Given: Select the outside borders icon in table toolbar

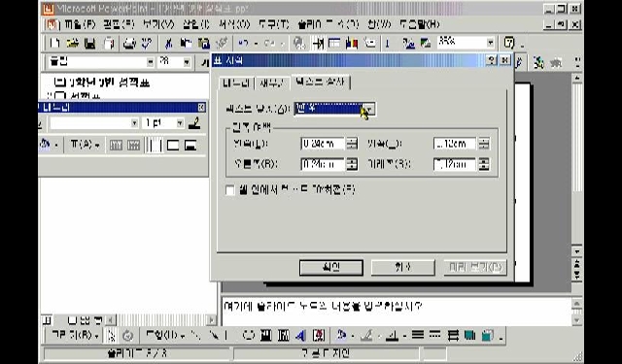Looking at the screenshot, I should coord(173,146).
